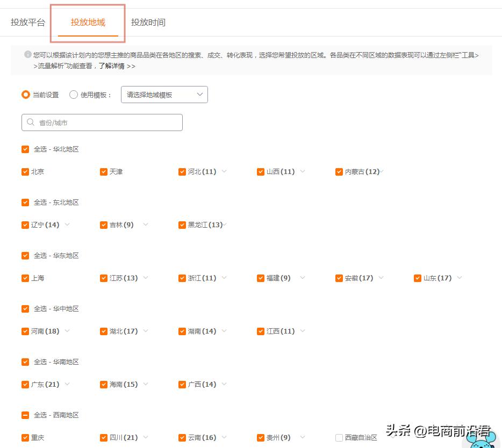Uncheck the 天津 checkbox
Image resolution: width=502 pixels, height=448 pixels.
click(103, 171)
